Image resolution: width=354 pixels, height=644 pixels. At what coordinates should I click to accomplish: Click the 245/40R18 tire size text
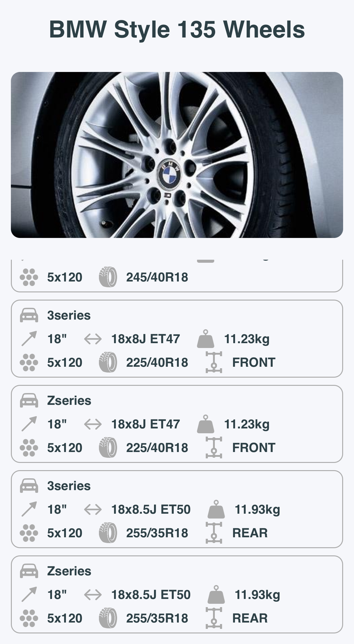tap(157, 277)
